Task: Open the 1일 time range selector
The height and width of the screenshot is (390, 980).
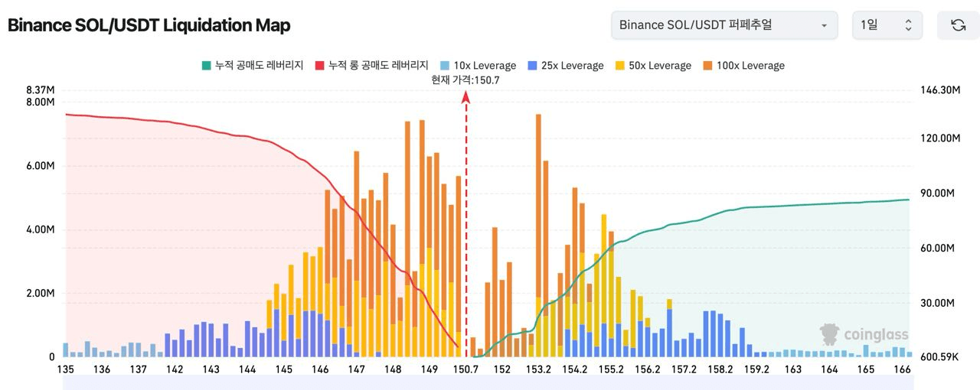Action: (887, 25)
